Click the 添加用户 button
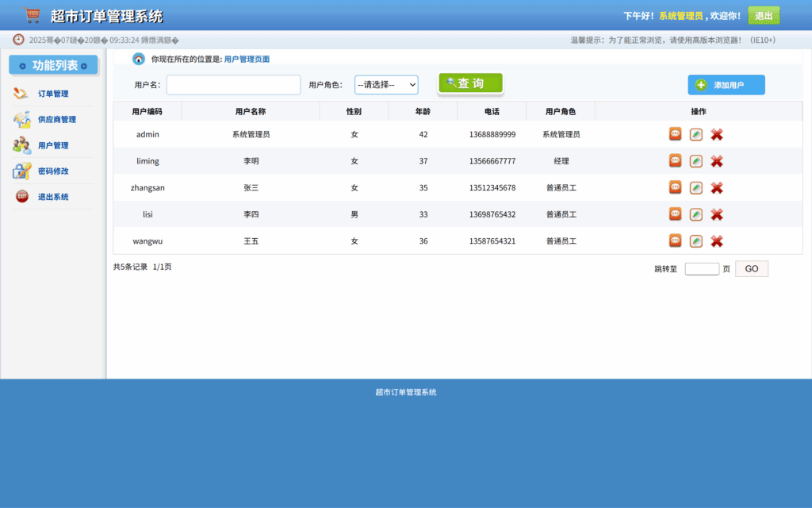This screenshot has width=812, height=508. (x=726, y=84)
